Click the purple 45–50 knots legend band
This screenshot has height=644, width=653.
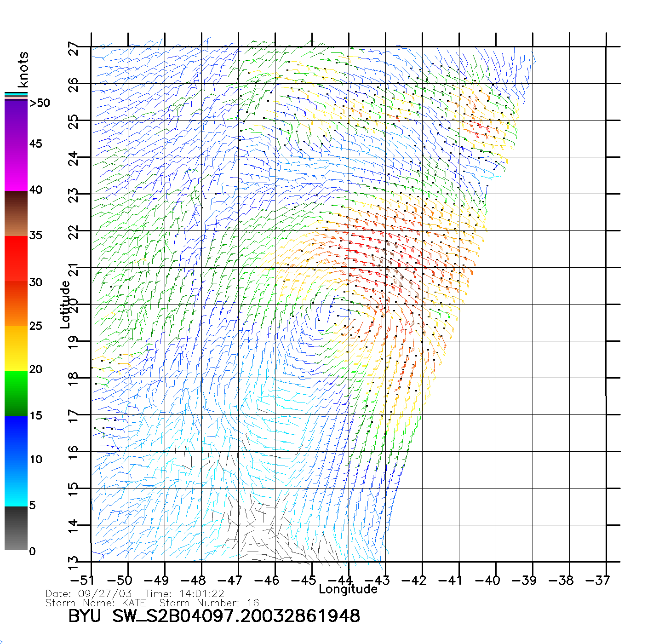coord(16,122)
